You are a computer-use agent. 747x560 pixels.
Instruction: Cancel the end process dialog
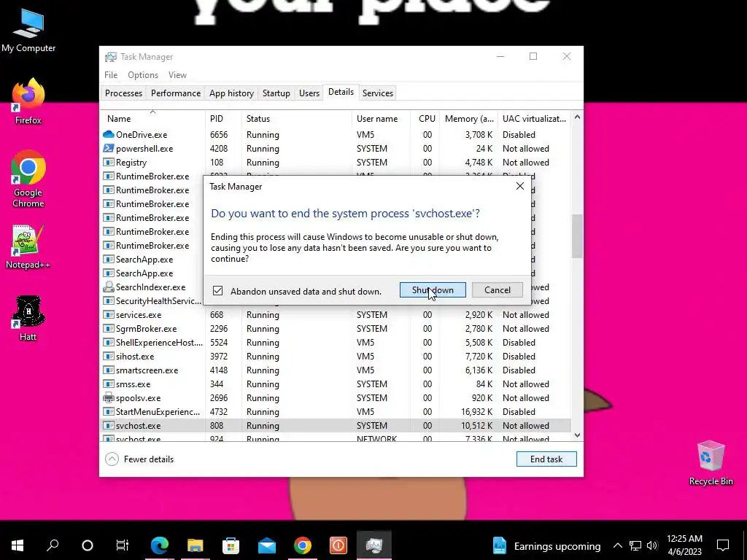498,290
